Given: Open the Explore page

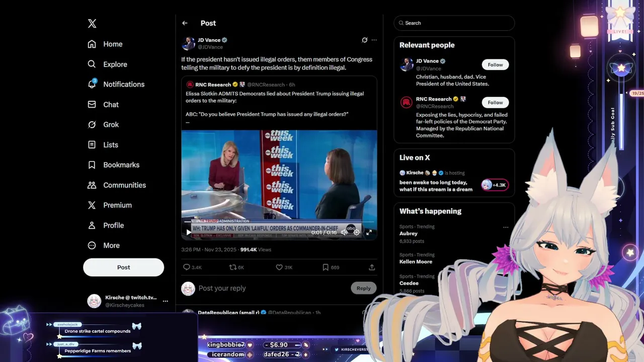Looking at the screenshot, I should [107, 64].
